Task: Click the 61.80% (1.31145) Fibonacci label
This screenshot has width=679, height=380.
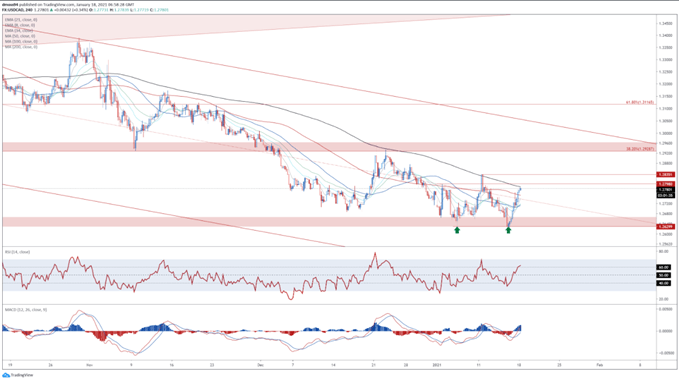Action: [640, 103]
